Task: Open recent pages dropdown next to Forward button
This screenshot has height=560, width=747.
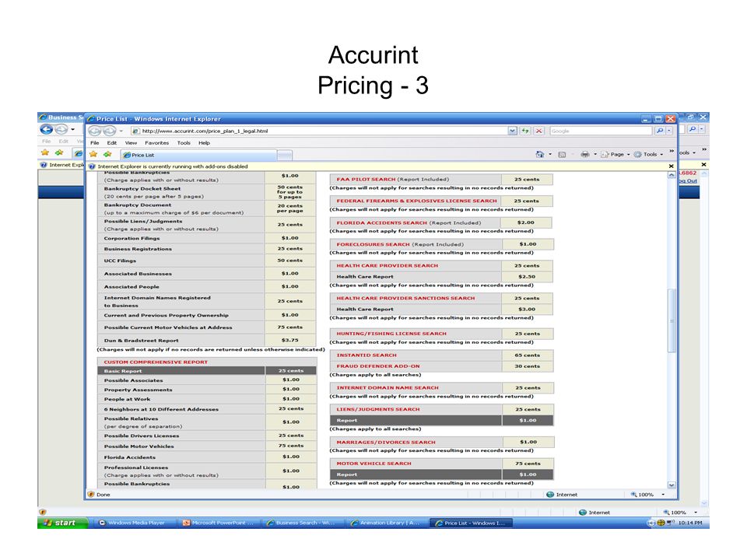Action: 121,131
